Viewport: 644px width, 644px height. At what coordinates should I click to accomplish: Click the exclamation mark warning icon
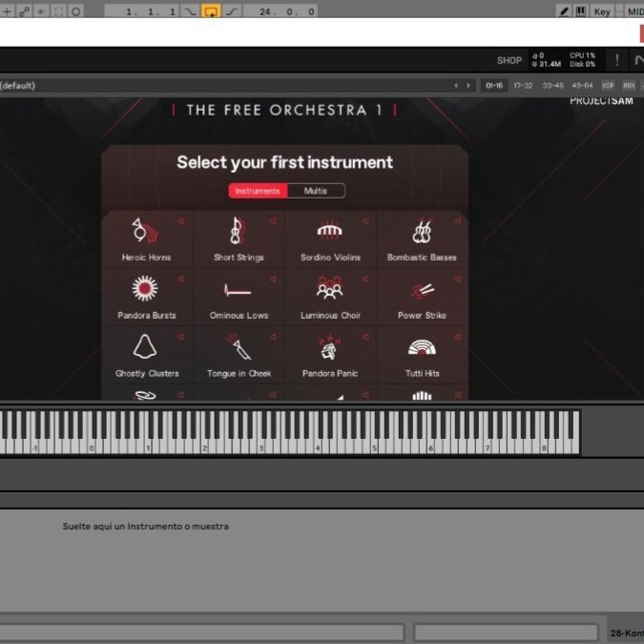coord(616,61)
